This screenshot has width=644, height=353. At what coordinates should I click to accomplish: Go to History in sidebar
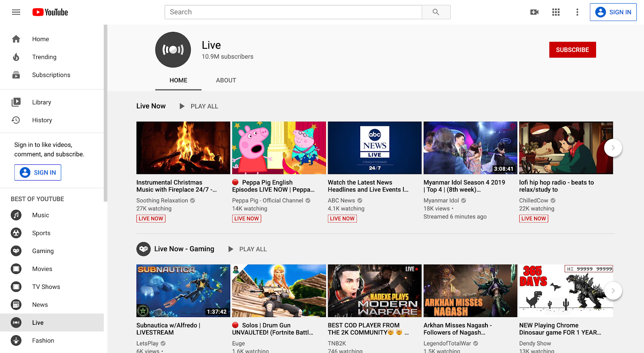click(42, 120)
